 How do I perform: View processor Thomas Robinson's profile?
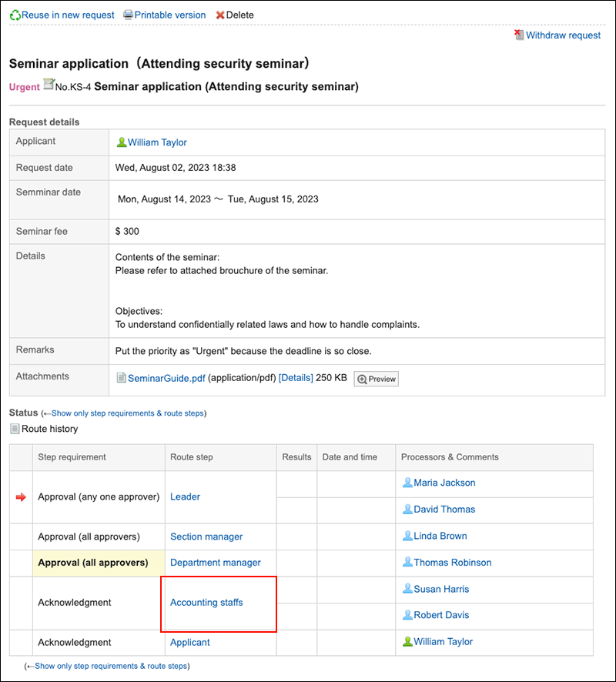[x=452, y=563]
